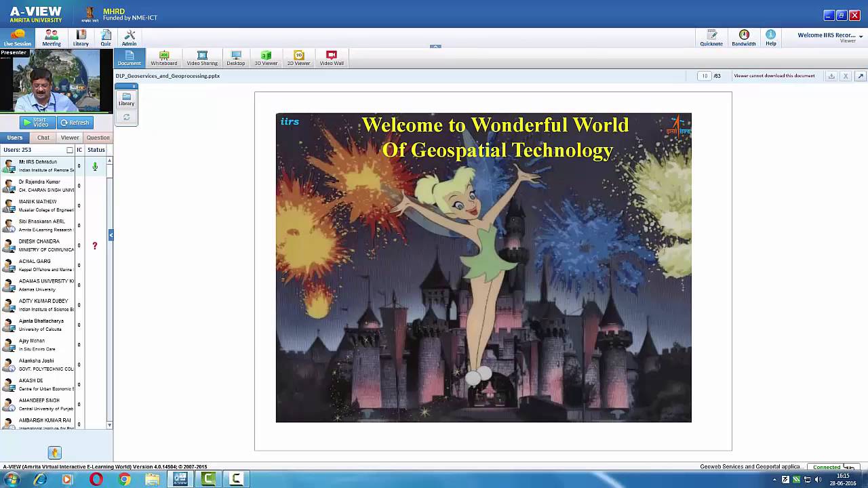Select user ADITY KUMAR DUBEY

tap(37, 305)
